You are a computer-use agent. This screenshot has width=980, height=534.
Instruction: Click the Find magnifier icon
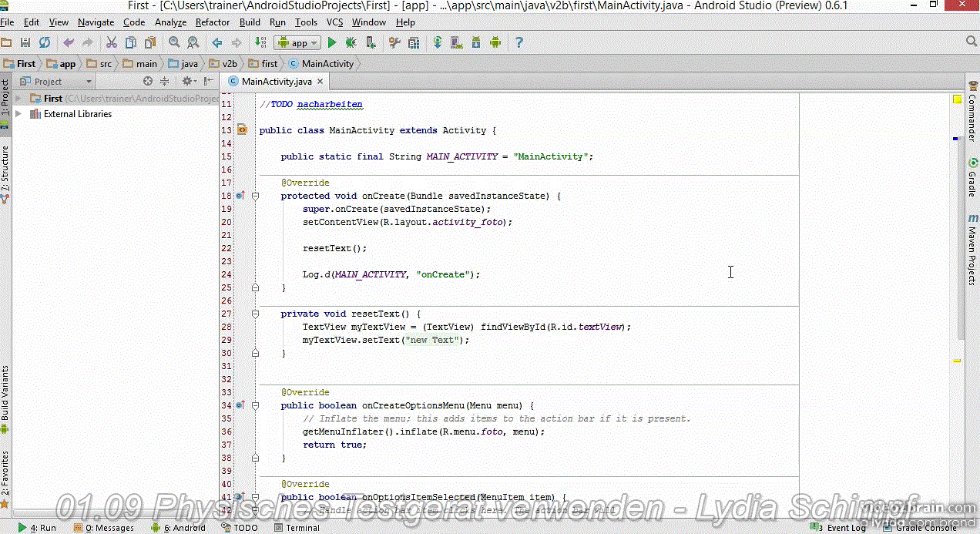[x=174, y=42]
